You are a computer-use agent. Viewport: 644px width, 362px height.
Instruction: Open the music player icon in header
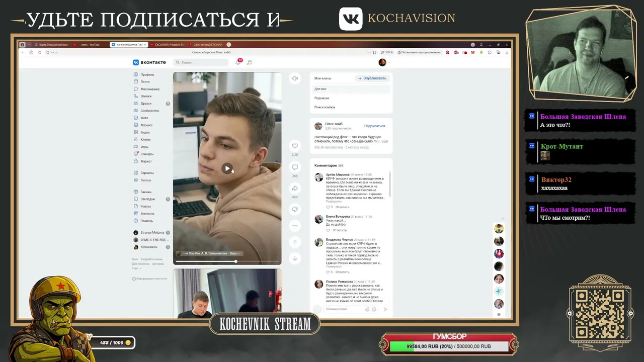click(249, 62)
